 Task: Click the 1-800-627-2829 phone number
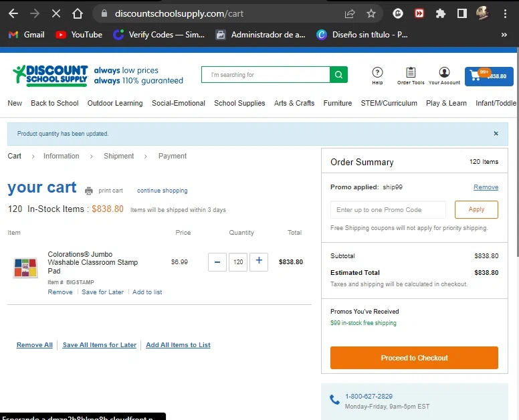(x=369, y=396)
